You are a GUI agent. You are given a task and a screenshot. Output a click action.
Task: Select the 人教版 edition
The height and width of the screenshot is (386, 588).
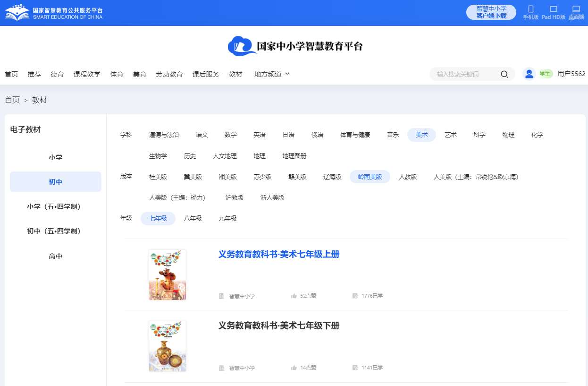408,177
